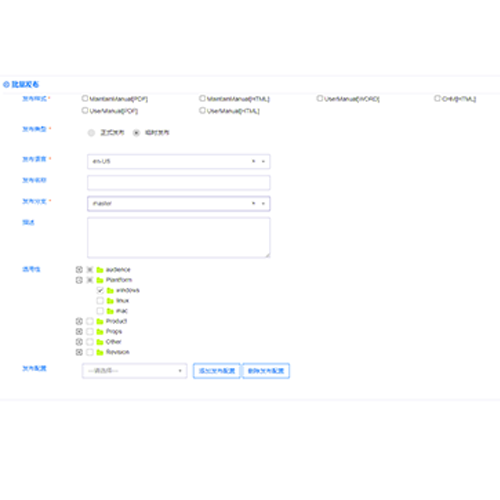This screenshot has width=500, height=500.
Task: Click the folder icon beside Product
Action: click(x=100, y=321)
